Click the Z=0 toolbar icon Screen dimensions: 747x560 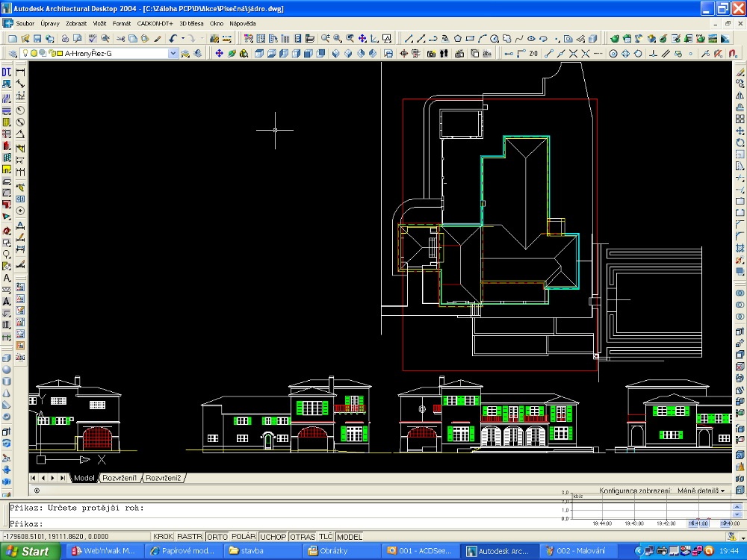pos(533,53)
